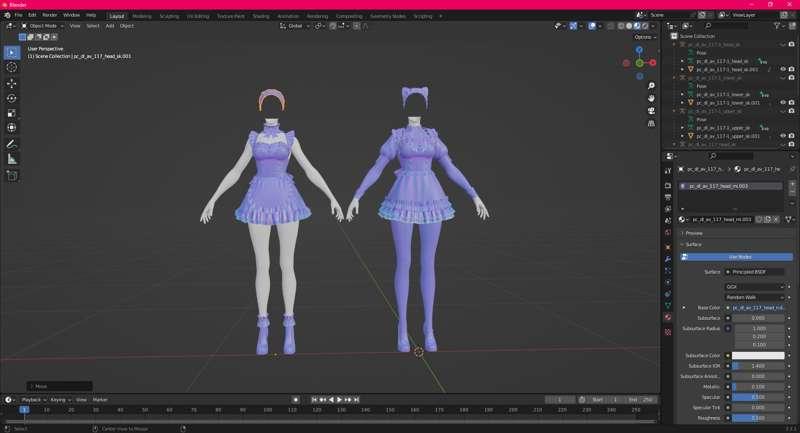Collapse the Surface panel
Viewport: 800px width, 433px height.
(x=693, y=245)
